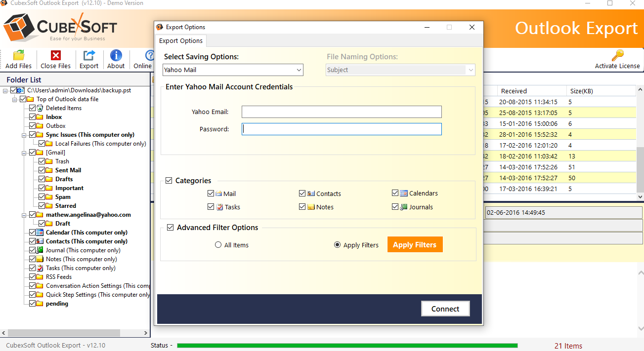Click the green status progress bar
The width and height of the screenshot is (644, 351).
[347, 346]
